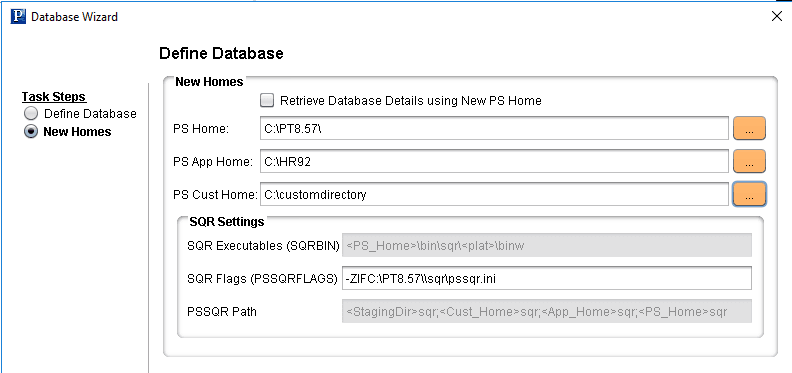
Task: Click the SQR Executables (SQRBIN) label
Action: 263,246
